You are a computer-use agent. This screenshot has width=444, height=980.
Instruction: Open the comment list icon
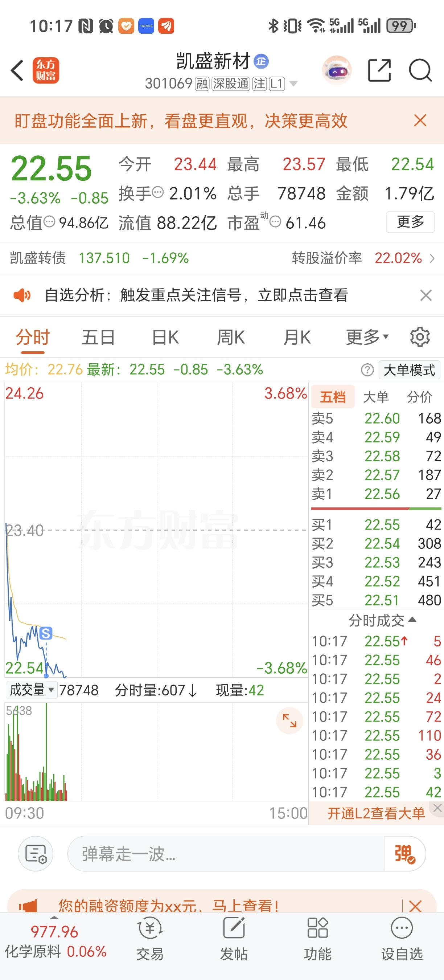pos(35,854)
